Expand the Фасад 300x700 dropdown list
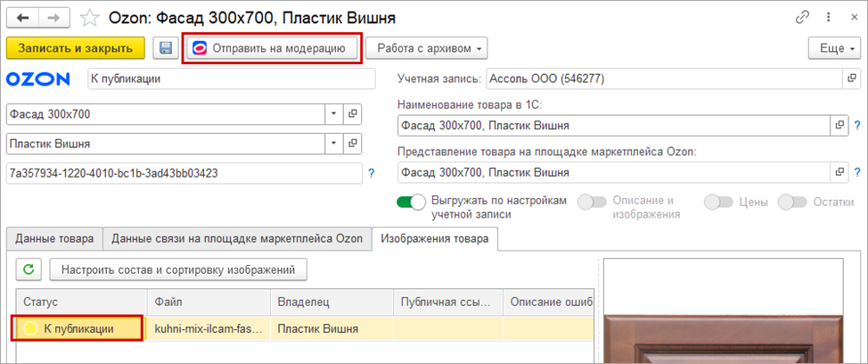Image resolution: width=868 pixels, height=364 pixels. tap(333, 114)
